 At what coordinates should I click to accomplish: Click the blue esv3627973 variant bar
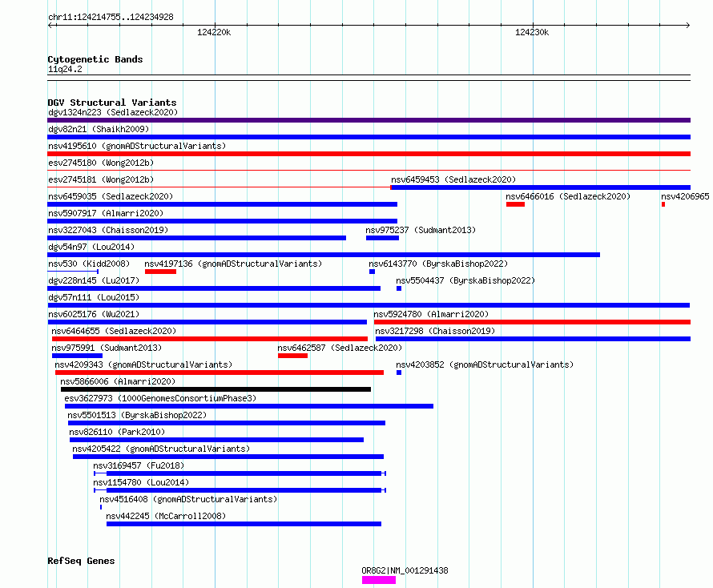tap(249, 406)
